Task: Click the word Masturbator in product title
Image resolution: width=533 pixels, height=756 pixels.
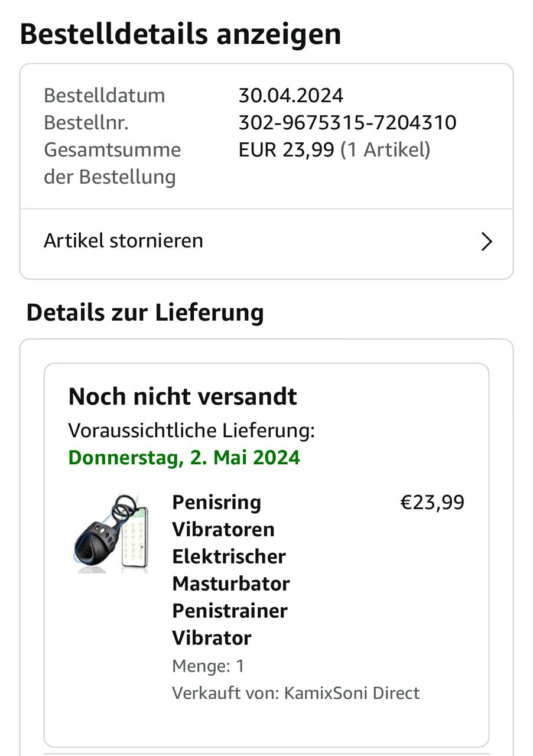Action: [231, 584]
